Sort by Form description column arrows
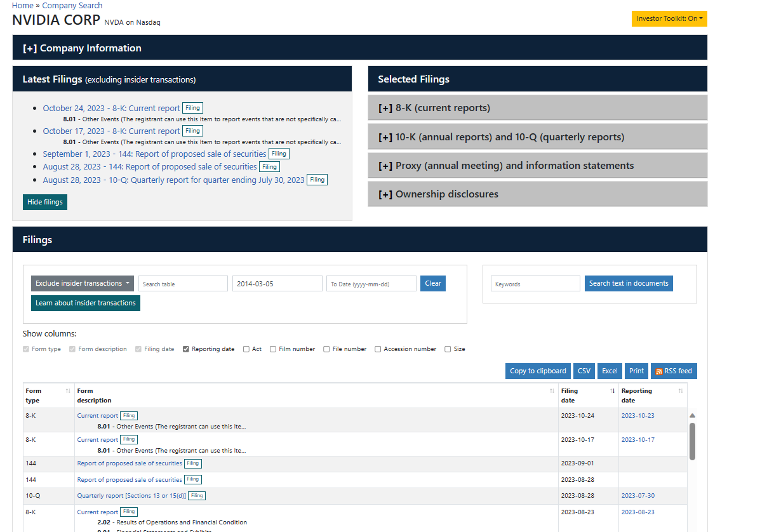This screenshot has height=532, width=774. click(552, 391)
